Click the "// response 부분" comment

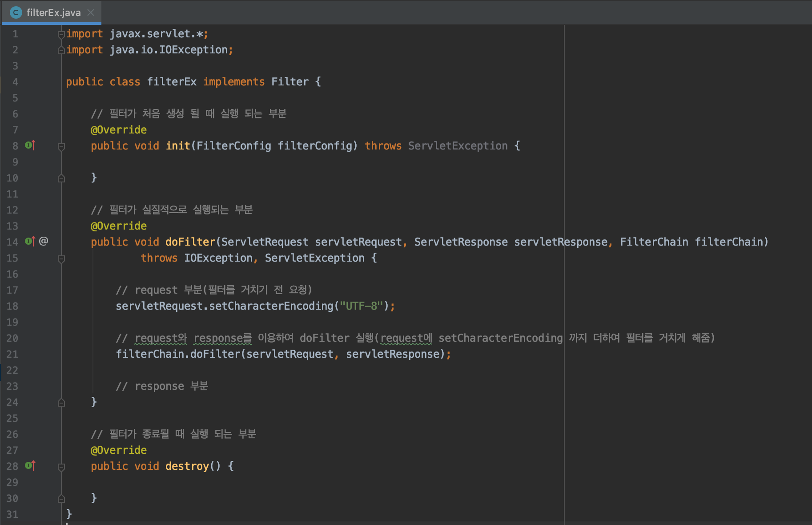pos(162,386)
